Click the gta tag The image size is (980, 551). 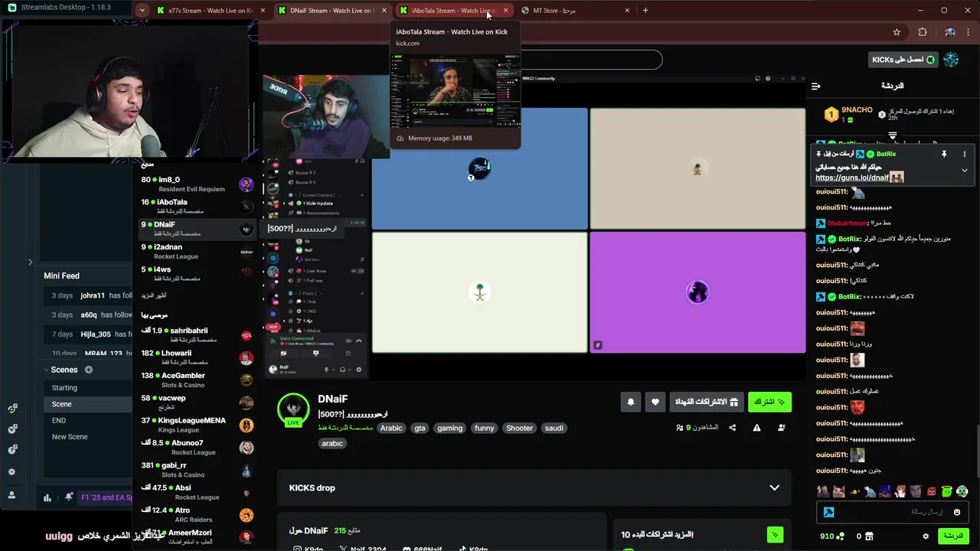pyautogui.click(x=420, y=428)
